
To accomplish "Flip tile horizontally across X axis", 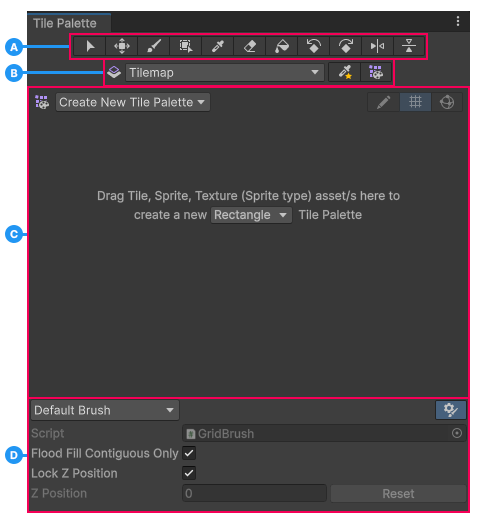I will pos(377,46).
